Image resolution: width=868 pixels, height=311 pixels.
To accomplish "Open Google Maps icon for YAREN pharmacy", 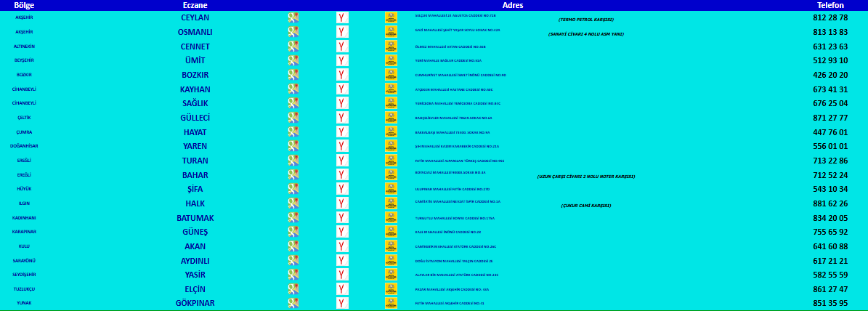I will [293, 146].
